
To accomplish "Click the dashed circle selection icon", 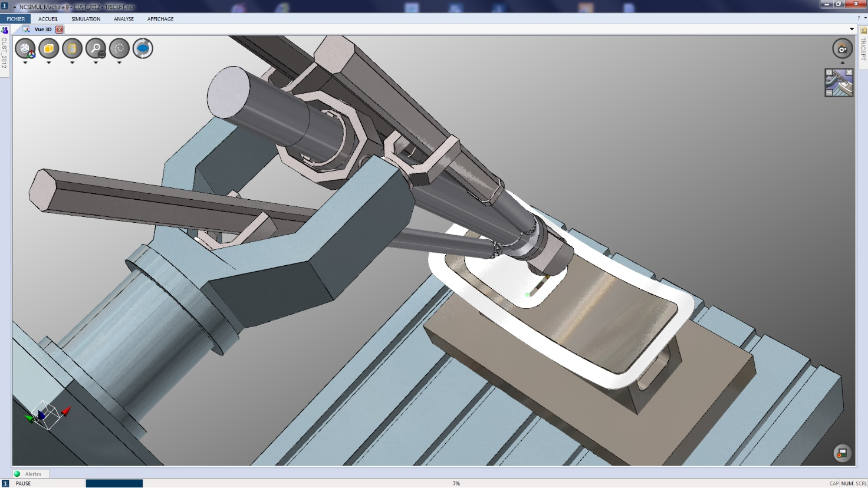I will [119, 48].
